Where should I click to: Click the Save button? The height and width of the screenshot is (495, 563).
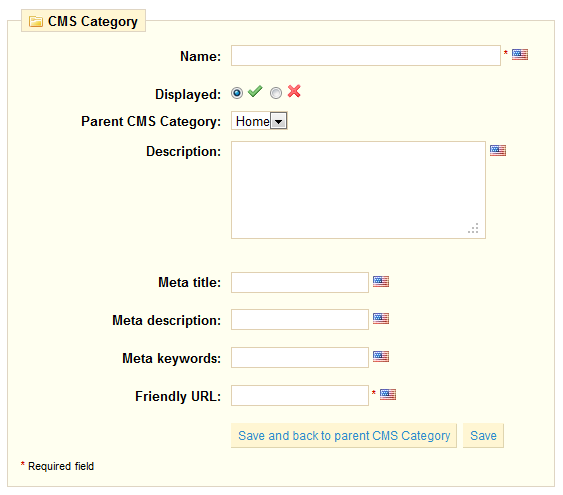pos(483,436)
